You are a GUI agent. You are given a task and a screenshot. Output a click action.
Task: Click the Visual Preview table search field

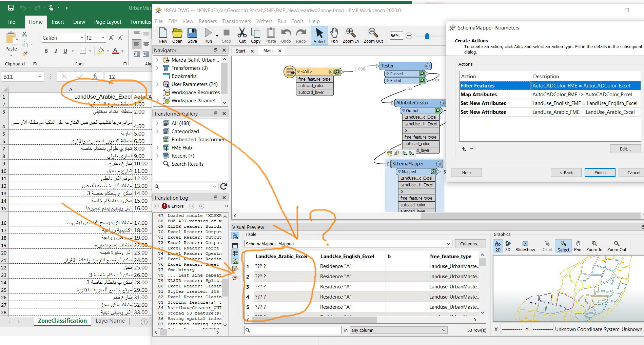tap(293, 330)
